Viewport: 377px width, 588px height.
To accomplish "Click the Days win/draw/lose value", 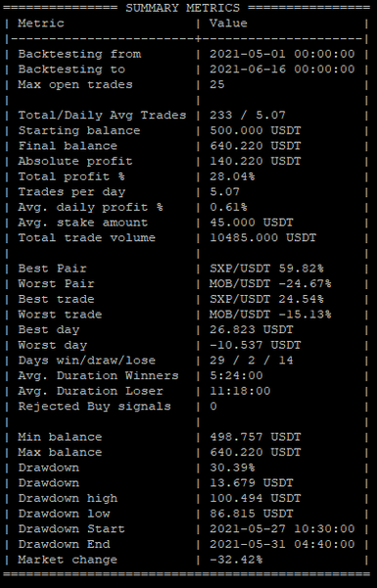I will pyautogui.click(x=252, y=361).
